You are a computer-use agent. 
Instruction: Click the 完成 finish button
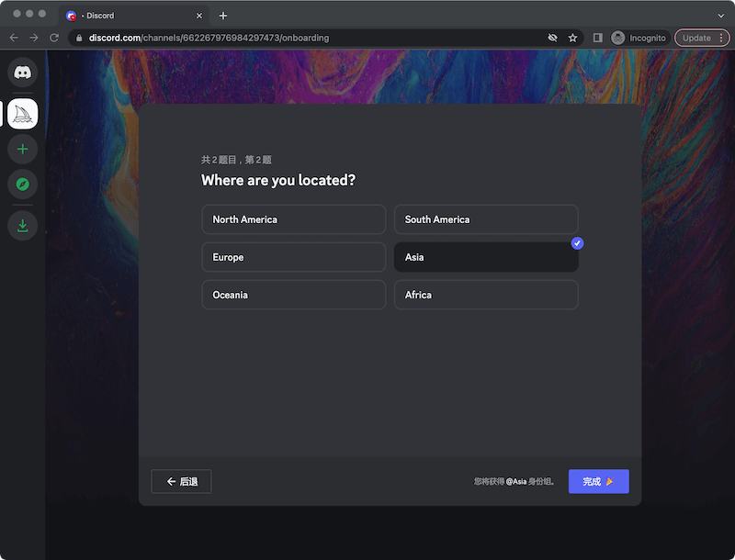tap(598, 481)
